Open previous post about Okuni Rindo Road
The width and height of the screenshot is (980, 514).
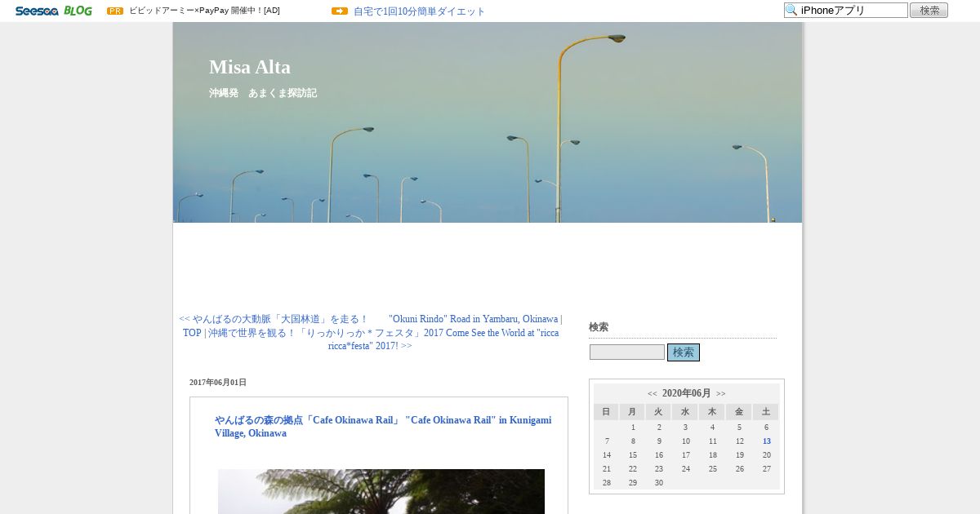371,319
